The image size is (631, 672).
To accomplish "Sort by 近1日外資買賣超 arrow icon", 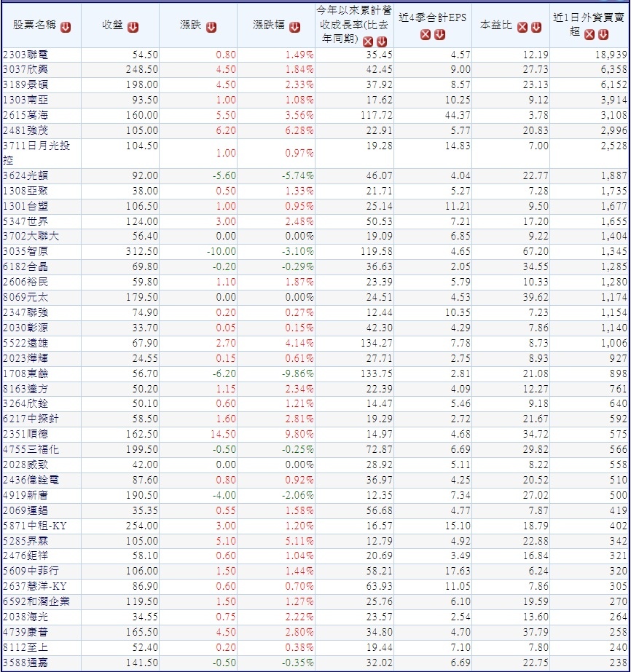I will [603, 35].
